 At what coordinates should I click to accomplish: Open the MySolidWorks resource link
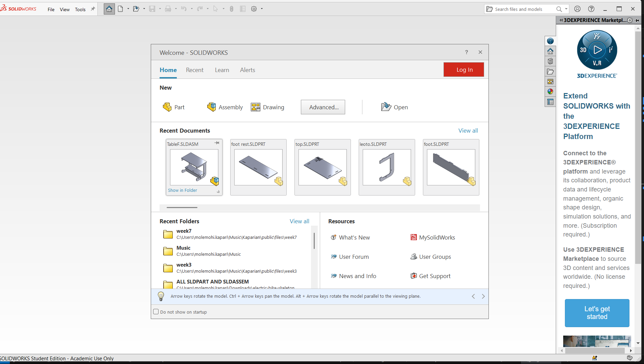click(x=433, y=237)
